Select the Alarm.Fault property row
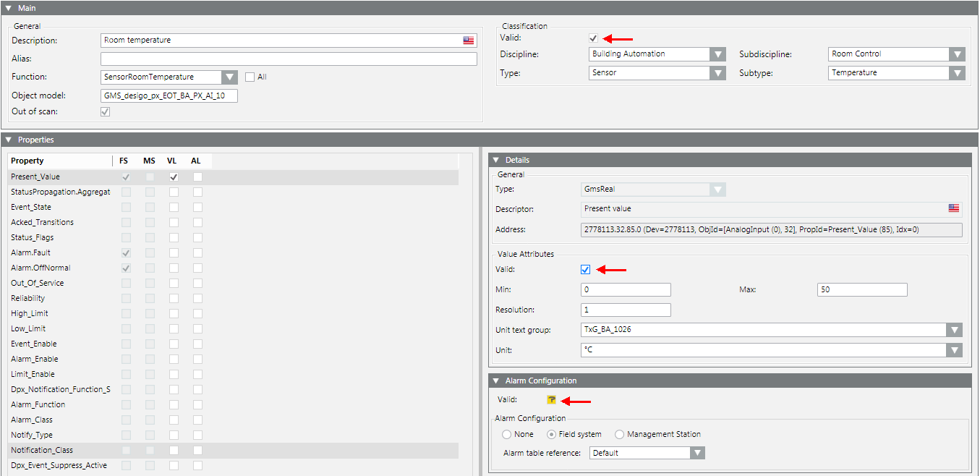The width and height of the screenshot is (980, 476). coord(31,252)
